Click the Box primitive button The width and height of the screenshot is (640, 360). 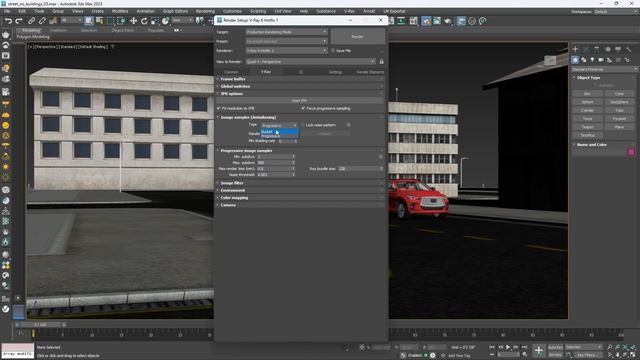point(587,93)
